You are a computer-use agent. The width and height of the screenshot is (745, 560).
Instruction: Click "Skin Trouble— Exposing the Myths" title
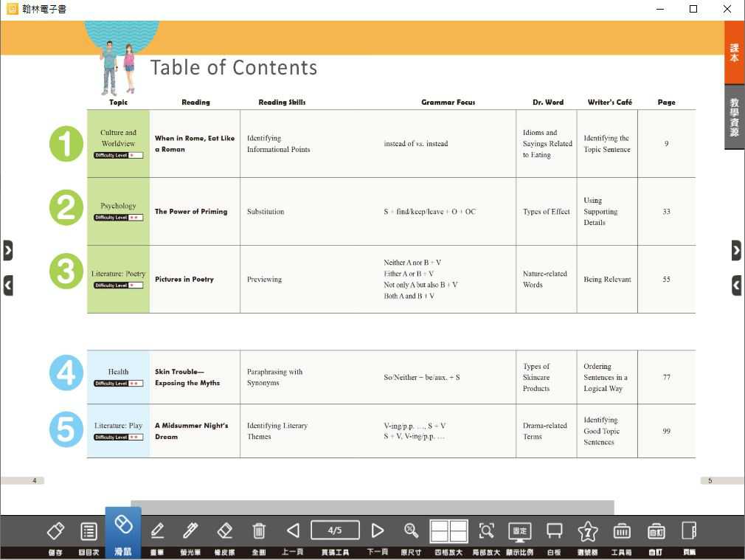(187, 377)
